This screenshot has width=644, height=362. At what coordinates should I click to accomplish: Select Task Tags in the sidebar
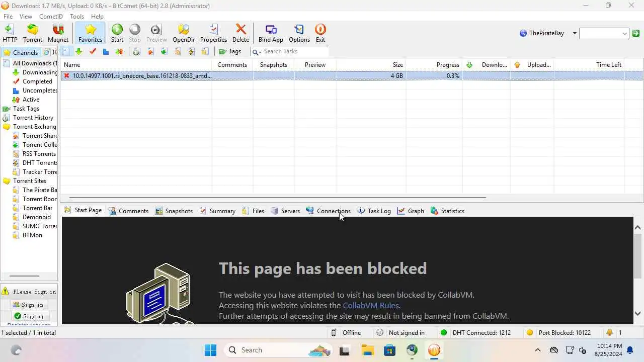21,109
